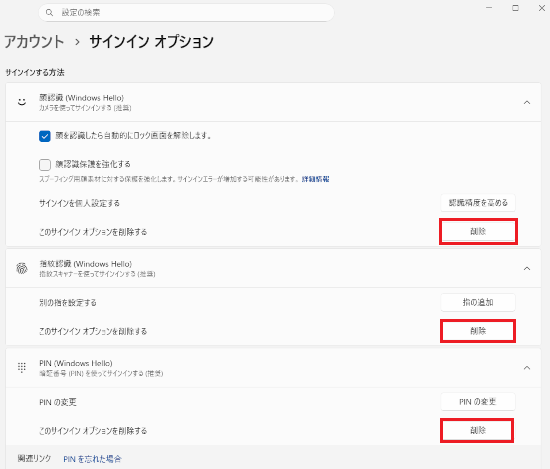The height and width of the screenshot is (469, 550).
Task: Click the PIN の変更 button
Action: [x=478, y=402]
